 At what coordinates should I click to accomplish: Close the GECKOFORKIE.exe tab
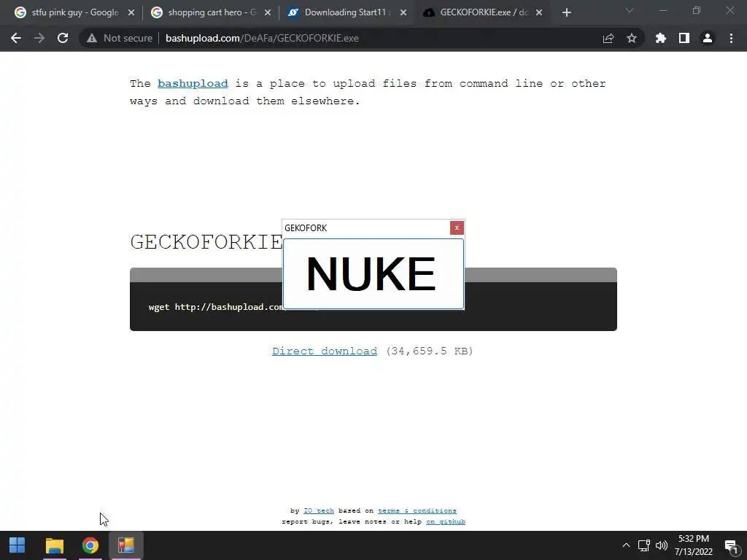[539, 13]
